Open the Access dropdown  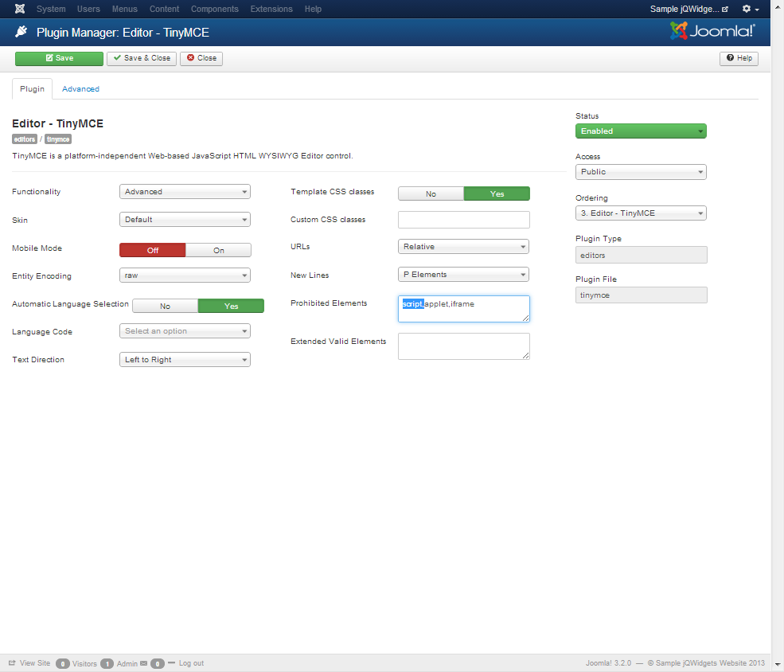coord(641,171)
